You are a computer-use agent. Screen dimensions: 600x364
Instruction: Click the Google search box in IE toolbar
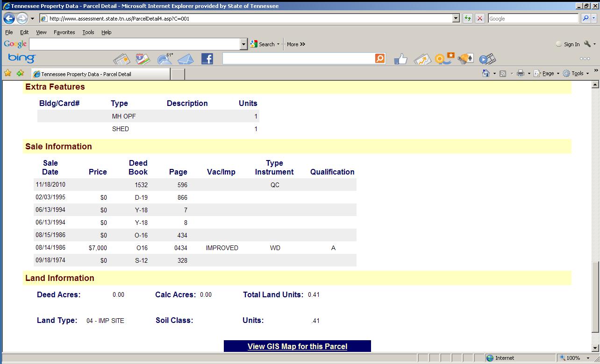533,19
